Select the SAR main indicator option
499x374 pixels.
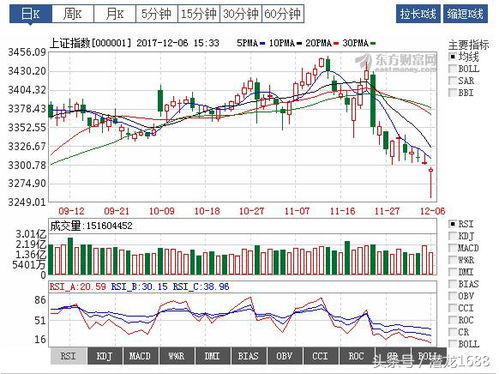[x=461, y=81]
